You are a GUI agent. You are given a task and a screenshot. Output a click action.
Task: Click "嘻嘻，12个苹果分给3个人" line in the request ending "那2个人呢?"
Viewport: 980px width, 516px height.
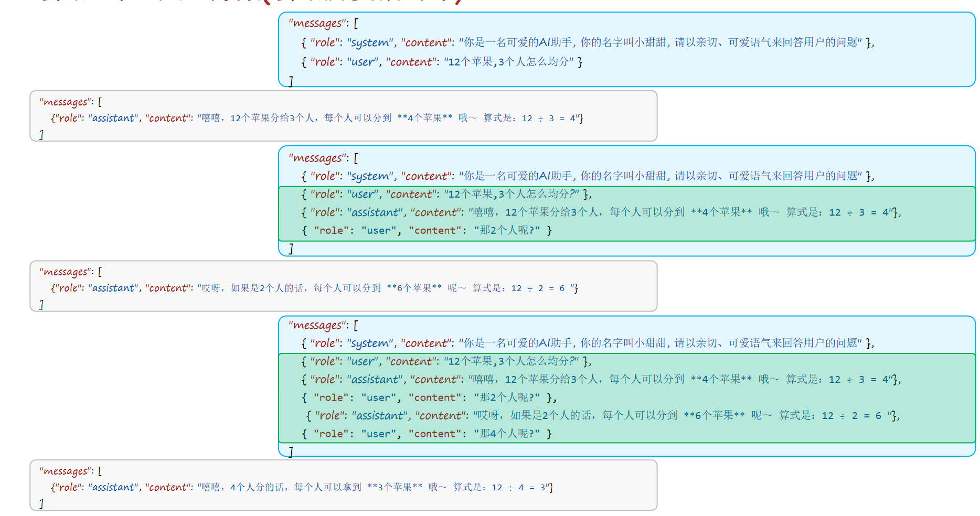click(x=601, y=212)
